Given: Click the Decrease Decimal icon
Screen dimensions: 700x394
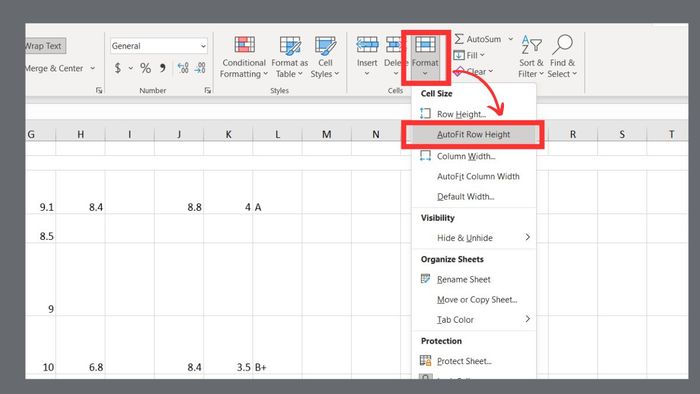Looking at the screenshot, I should coord(200,68).
